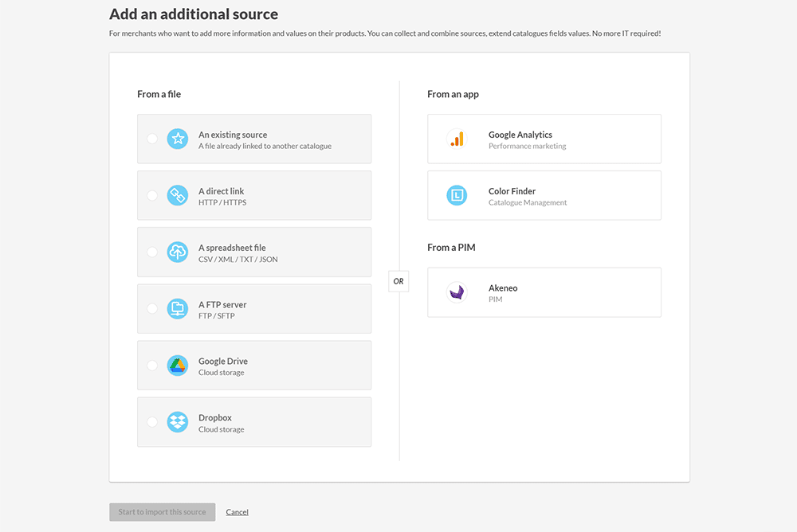Image resolution: width=797 pixels, height=532 pixels.
Task: Click the chain link icon for direct link
Action: [178, 195]
